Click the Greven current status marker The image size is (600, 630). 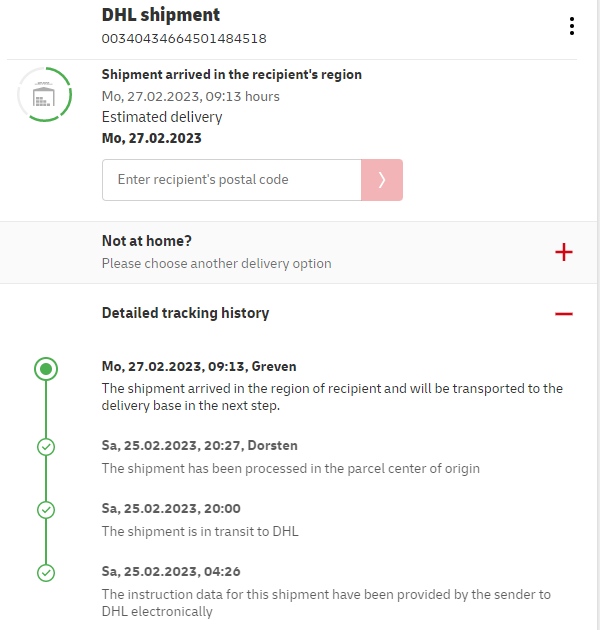[x=46, y=370]
